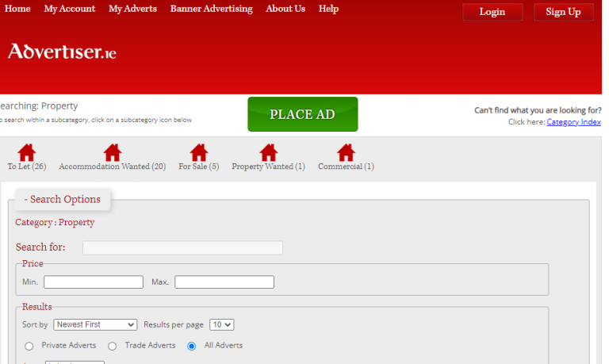The image size is (609, 364).
Task: Go to Home in the top menu
Action: (x=17, y=9)
